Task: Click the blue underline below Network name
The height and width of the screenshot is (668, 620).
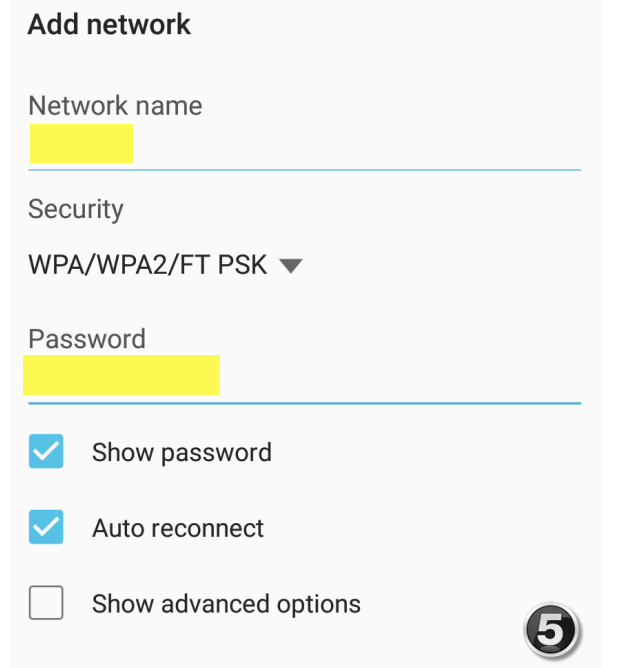Action: tap(305, 170)
